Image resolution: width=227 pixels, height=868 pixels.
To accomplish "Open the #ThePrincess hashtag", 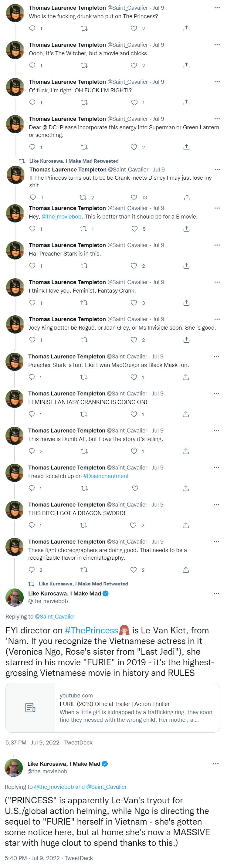I will coord(91,630).
